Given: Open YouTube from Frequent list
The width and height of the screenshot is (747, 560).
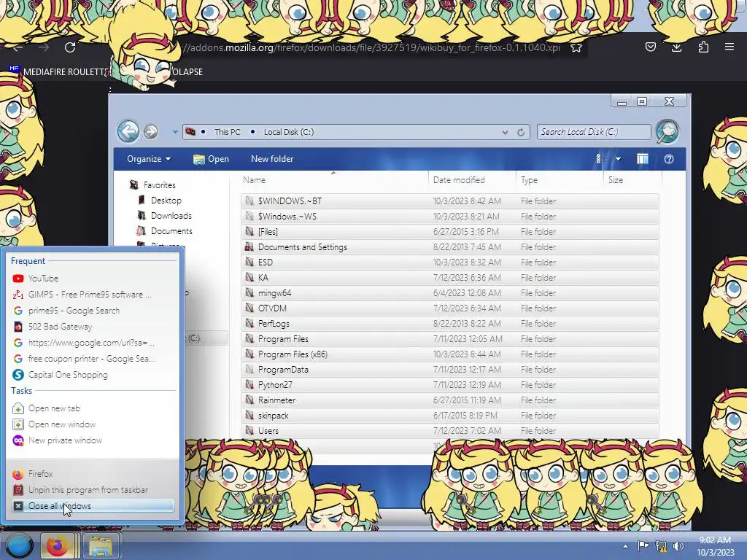Looking at the screenshot, I should pos(93,279).
